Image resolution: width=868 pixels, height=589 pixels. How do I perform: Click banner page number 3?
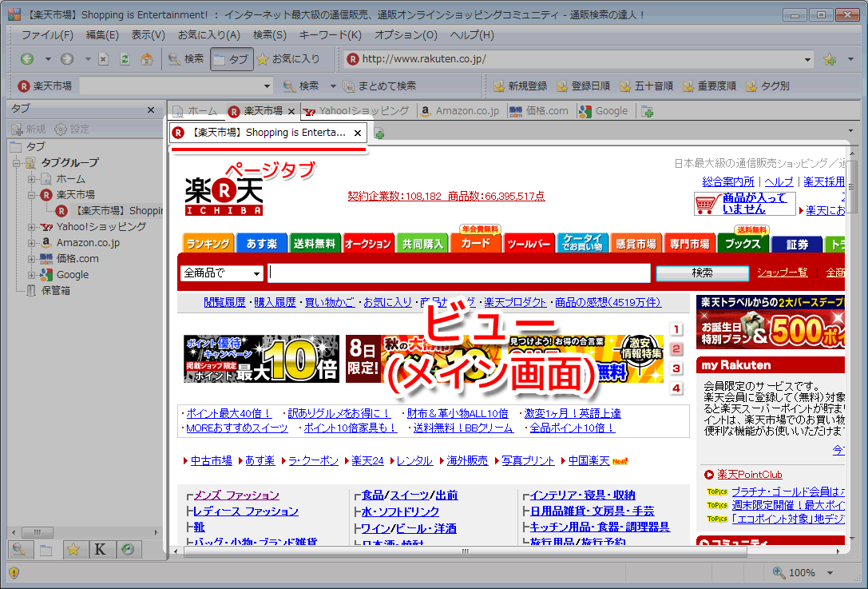point(676,368)
